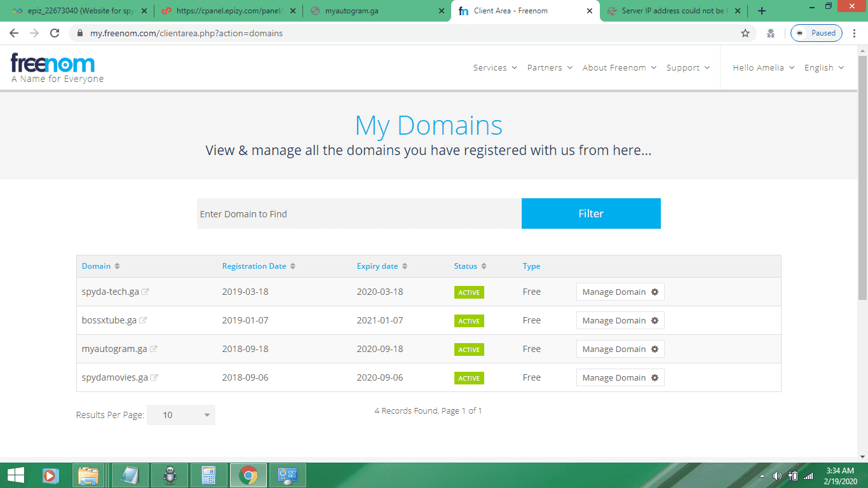The width and height of the screenshot is (868, 488).
Task: Open the English language dropdown
Action: point(824,68)
